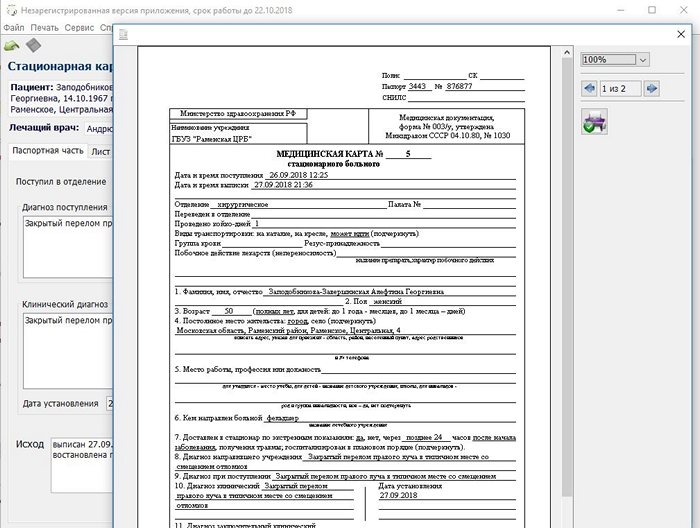Go to the next preview page
The image size is (700, 528).
tap(653, 89)
